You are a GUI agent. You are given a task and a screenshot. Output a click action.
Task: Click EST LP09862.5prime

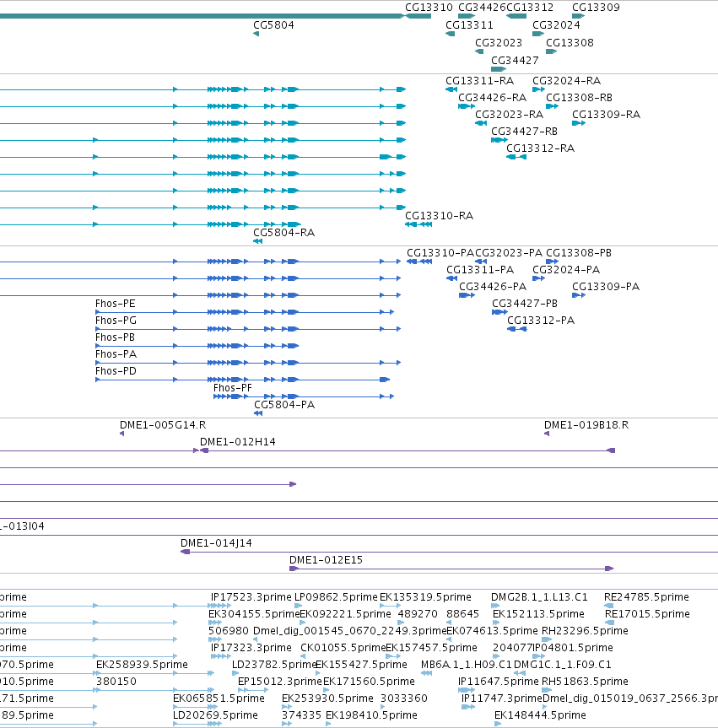click(x=336, y=597)
